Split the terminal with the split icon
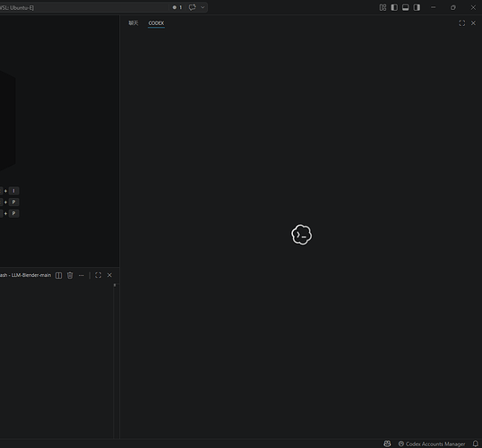The width and height of the screenshot is (482, 448). 58,275
